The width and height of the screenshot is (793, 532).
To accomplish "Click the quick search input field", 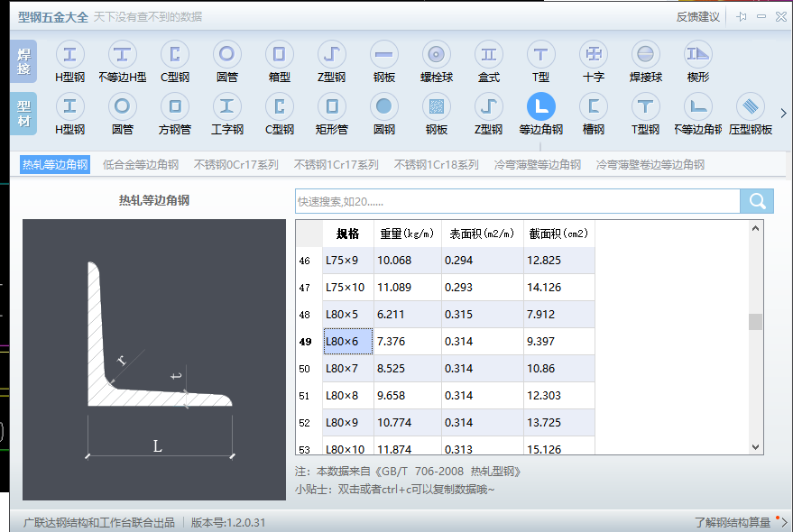I will pyautogui.click(x=517, y=201).
